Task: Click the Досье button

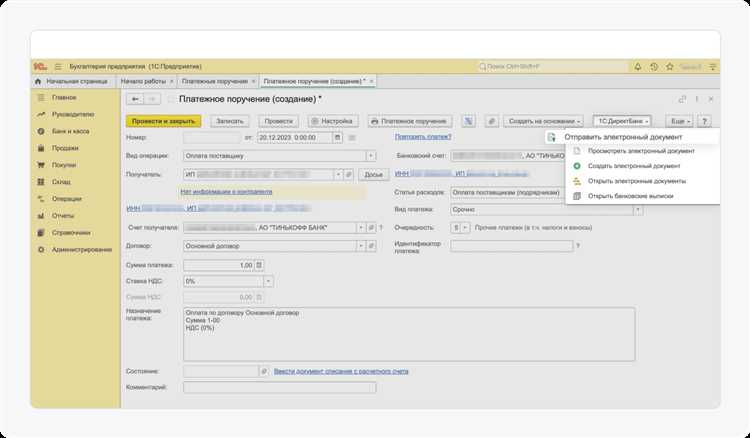Action: pos(374,175)
